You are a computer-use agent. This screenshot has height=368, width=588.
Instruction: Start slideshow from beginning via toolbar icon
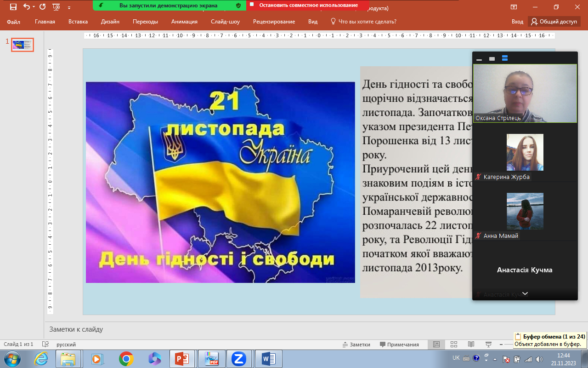coord(56,7)
